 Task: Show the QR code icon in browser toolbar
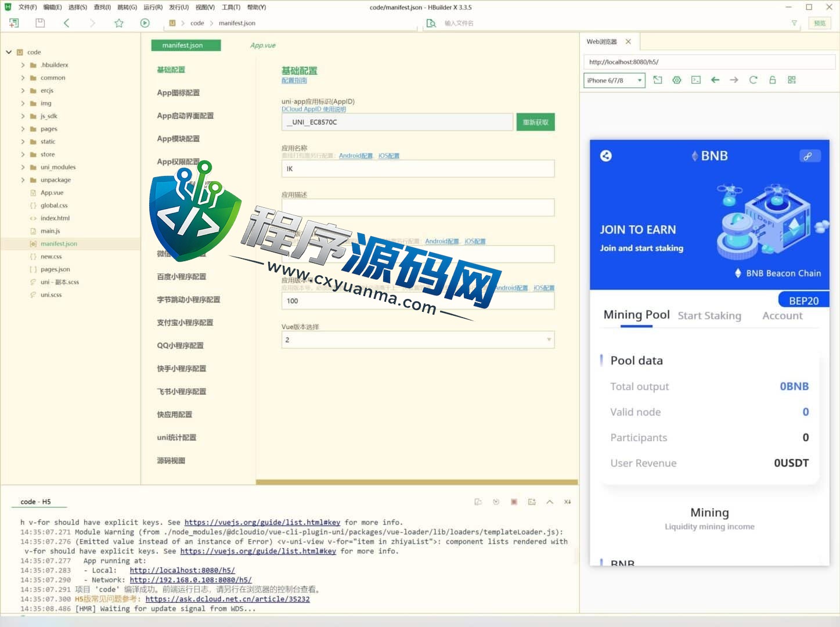[x=792, y=80]
